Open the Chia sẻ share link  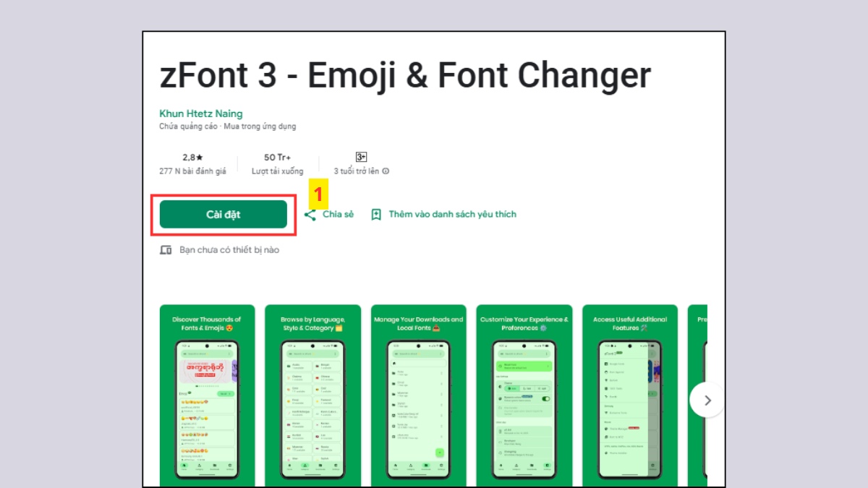point(338,215)
